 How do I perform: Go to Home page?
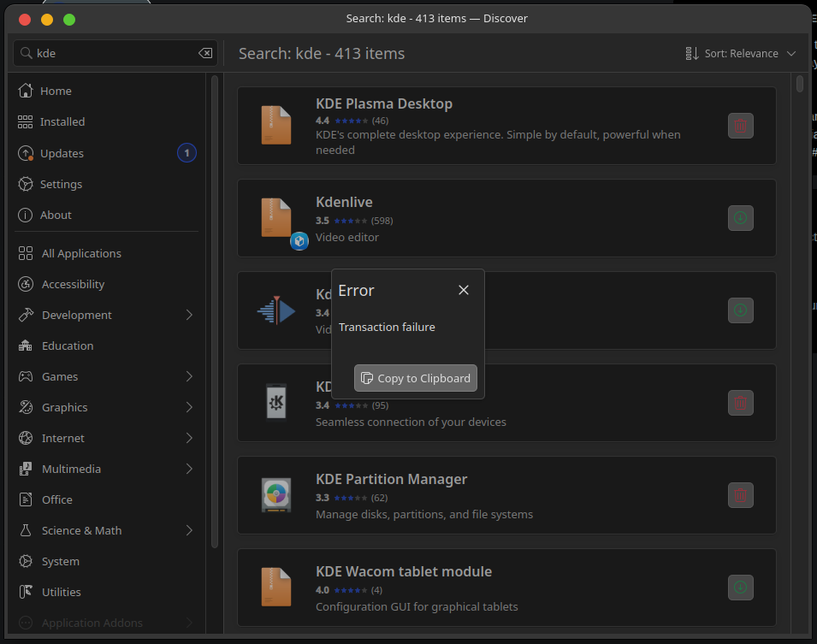click(107, 91)
